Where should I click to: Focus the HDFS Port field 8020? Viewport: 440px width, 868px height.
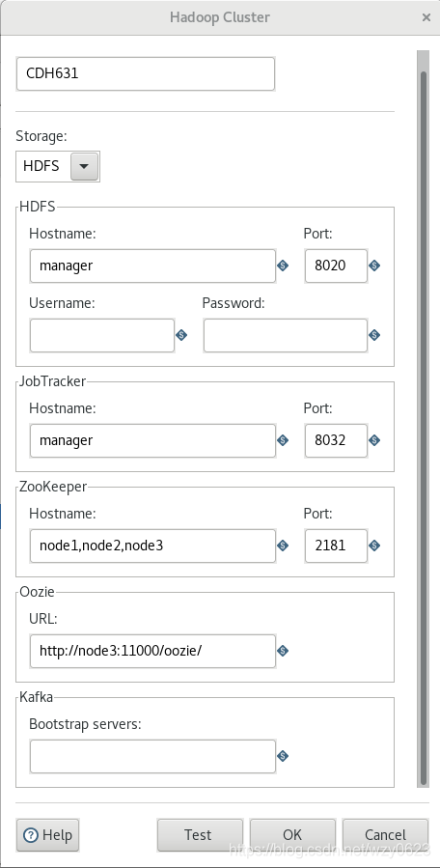336,266
